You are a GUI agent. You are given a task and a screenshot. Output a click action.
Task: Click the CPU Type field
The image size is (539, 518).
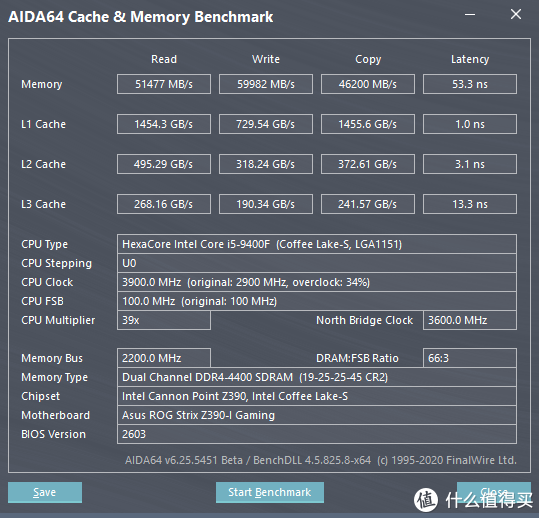tap(317, 244)
